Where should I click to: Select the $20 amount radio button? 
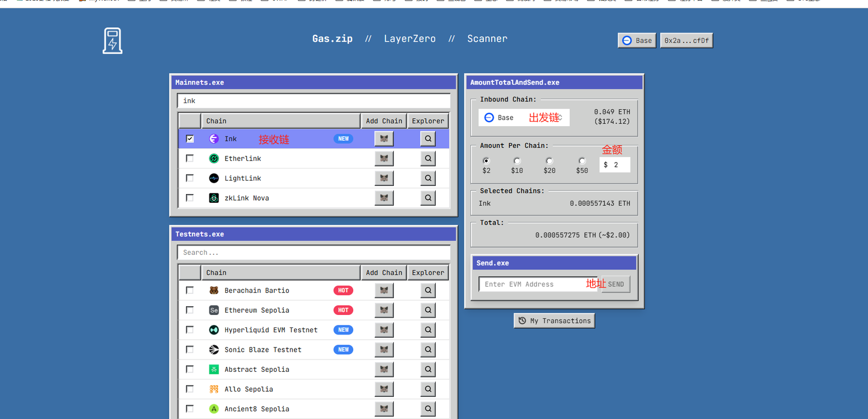(x=550, y=161)
